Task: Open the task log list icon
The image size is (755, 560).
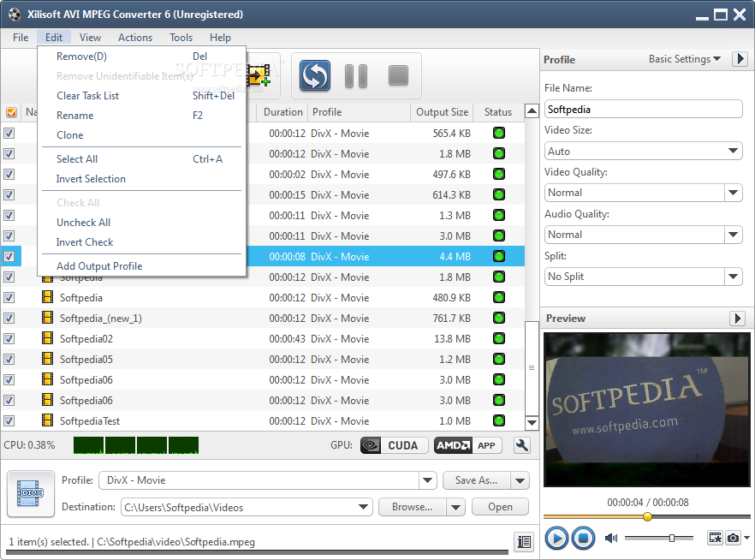Action: coord(524,542)
